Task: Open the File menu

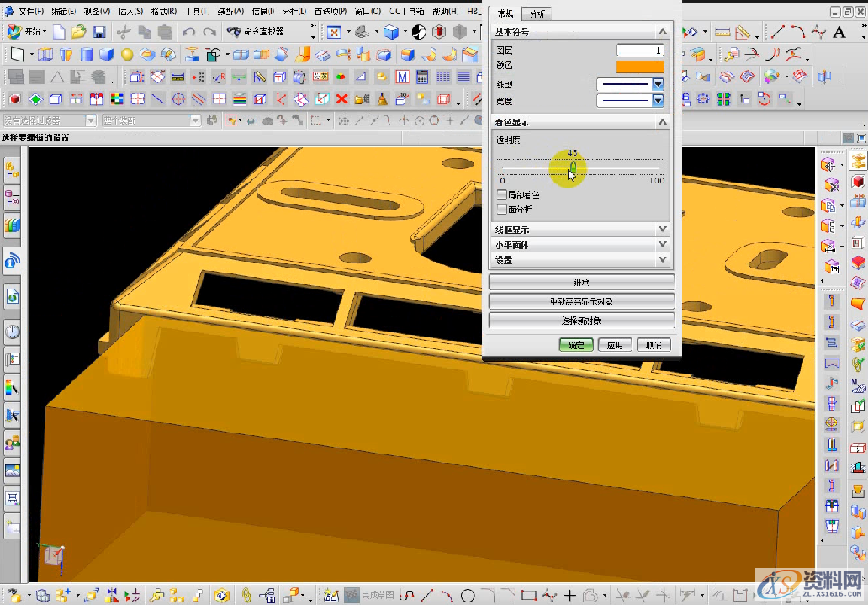Action: (30, 12)
